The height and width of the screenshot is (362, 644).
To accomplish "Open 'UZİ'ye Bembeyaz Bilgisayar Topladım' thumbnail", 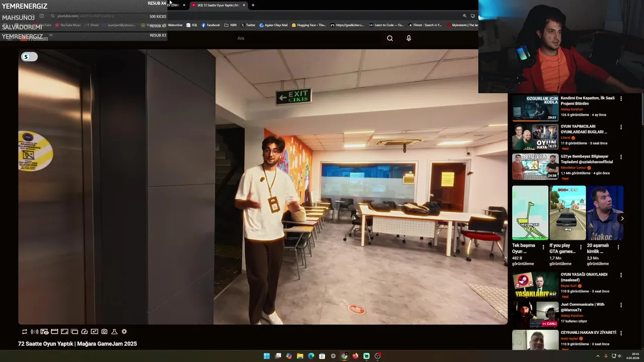I will (x=535, y=166).
